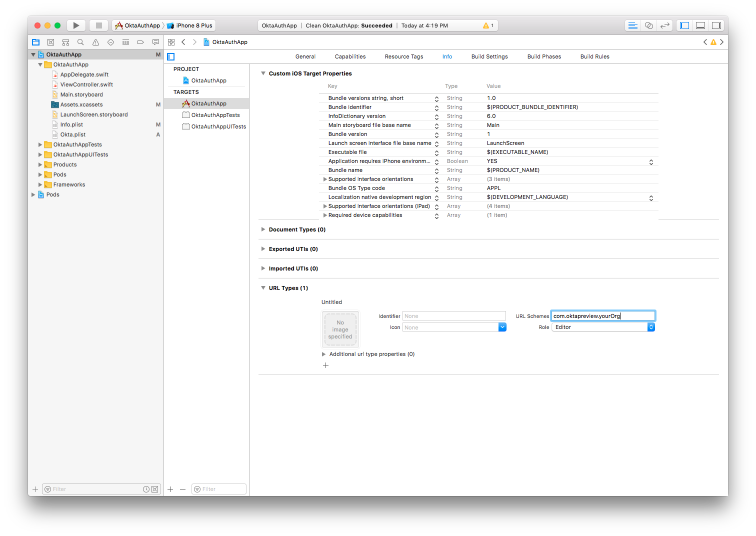
Task: Switch to the Build Settings tab
Action: point(489,56)
